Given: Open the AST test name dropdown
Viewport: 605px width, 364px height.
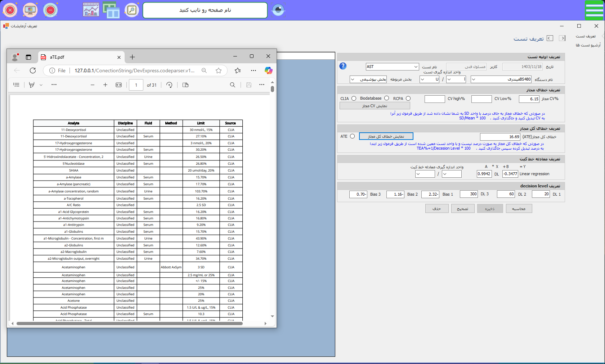Looking at the screenshot, I should 416,67.
